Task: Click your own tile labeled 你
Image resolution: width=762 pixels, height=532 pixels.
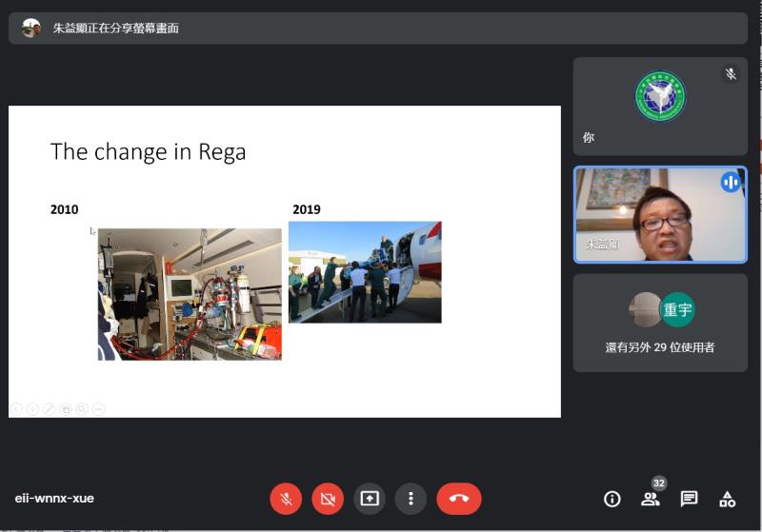Action: [660, 106]
